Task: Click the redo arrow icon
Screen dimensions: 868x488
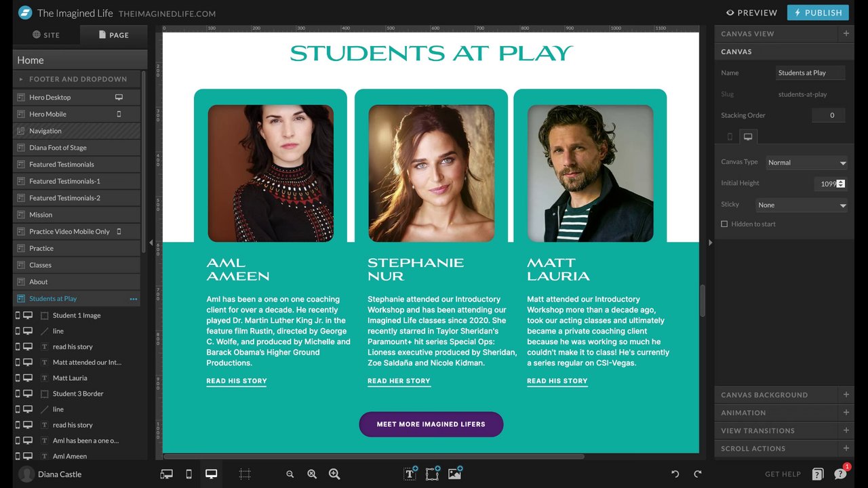Action: point(698,474)
